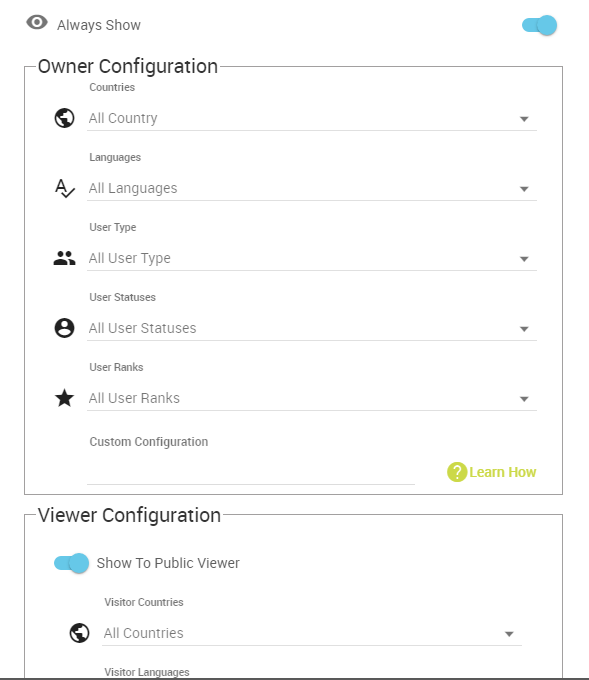Open the All User Type dropdown
The image size is (589, 680).
pos(312,258)
